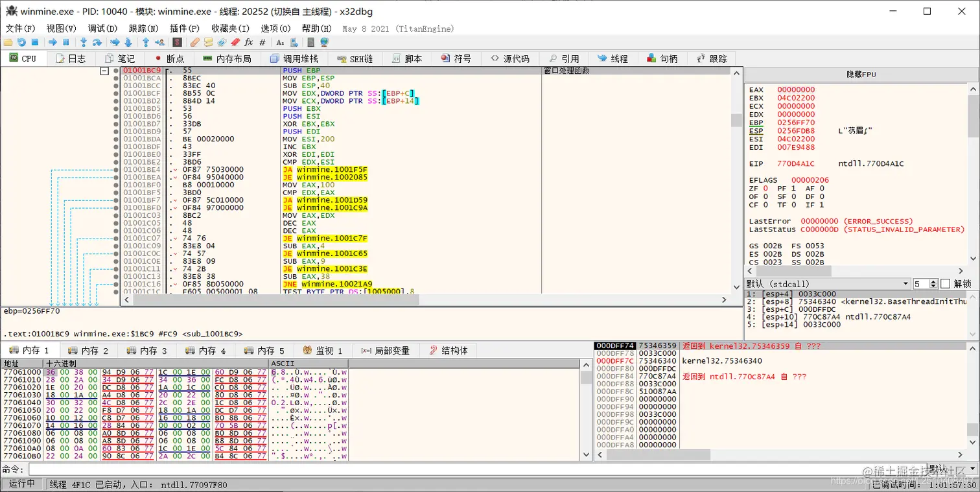
Task: Collapse the function with the minus box
Action: pos(104,71)
